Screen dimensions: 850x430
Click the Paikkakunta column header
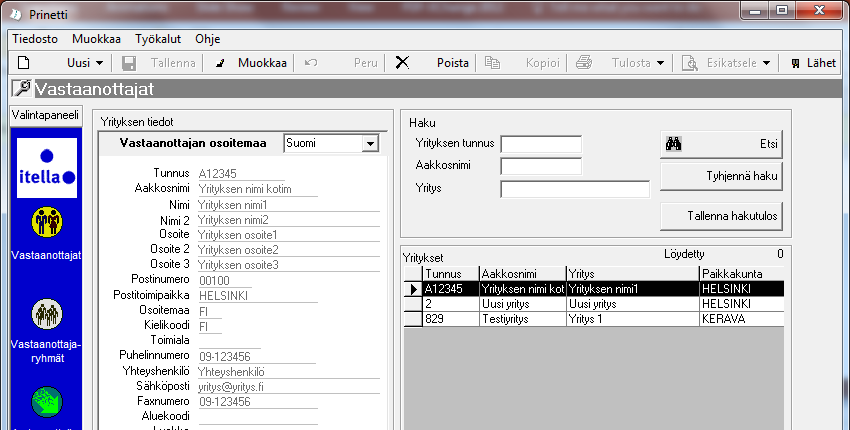pyautogui.click(x=742, y=274)
